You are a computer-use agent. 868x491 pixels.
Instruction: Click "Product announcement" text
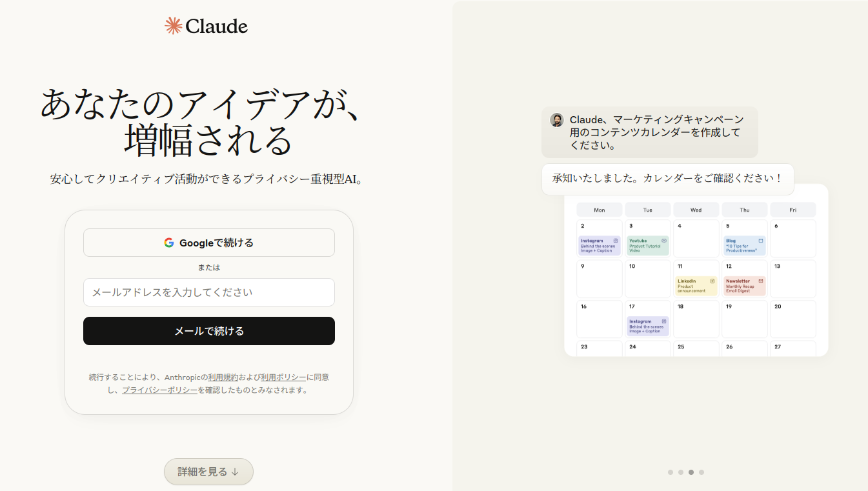coord(692,288)
